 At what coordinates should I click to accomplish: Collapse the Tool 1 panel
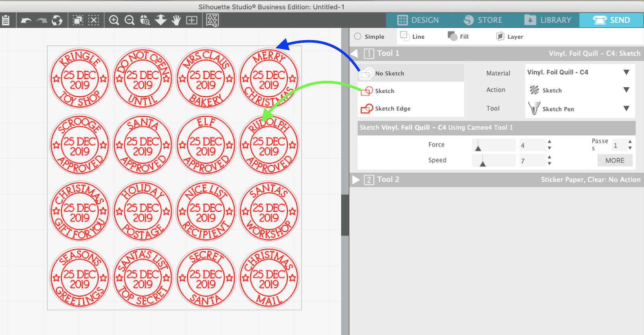[x=354, y=54]
